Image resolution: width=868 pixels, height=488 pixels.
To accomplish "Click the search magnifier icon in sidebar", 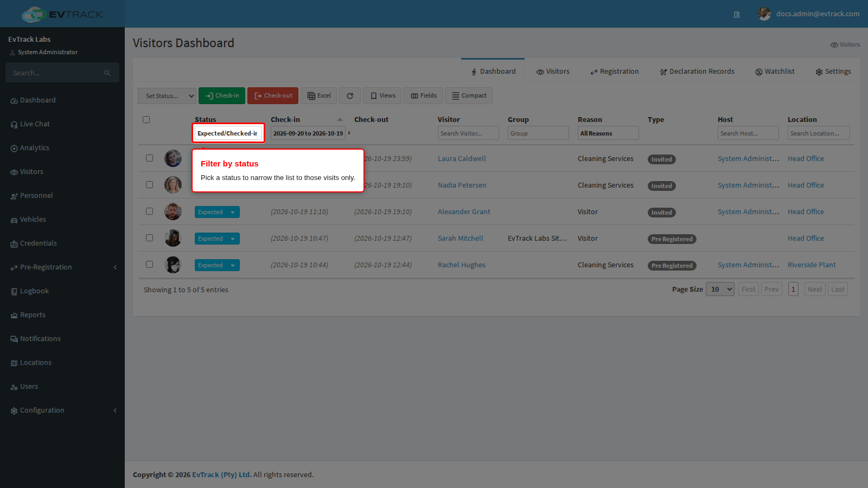I will [107, 73].
